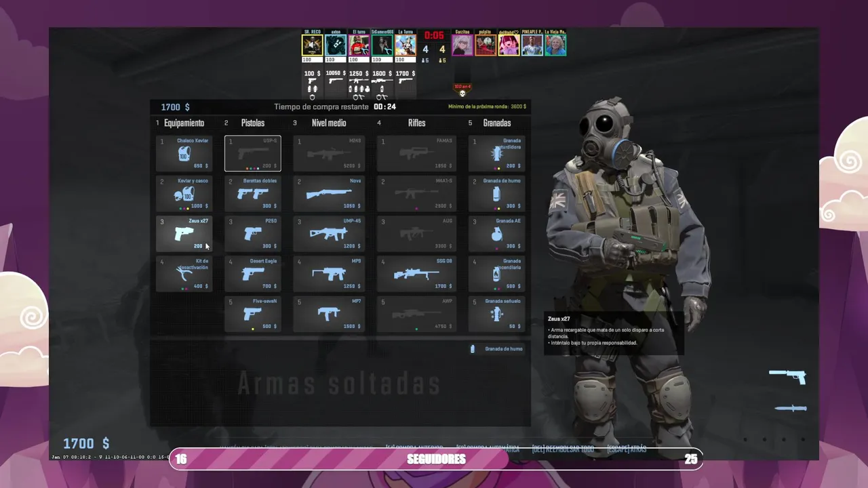Click the large 1700 $ HUD money
This screenshot has width=868, height=488.
(86, 443)
